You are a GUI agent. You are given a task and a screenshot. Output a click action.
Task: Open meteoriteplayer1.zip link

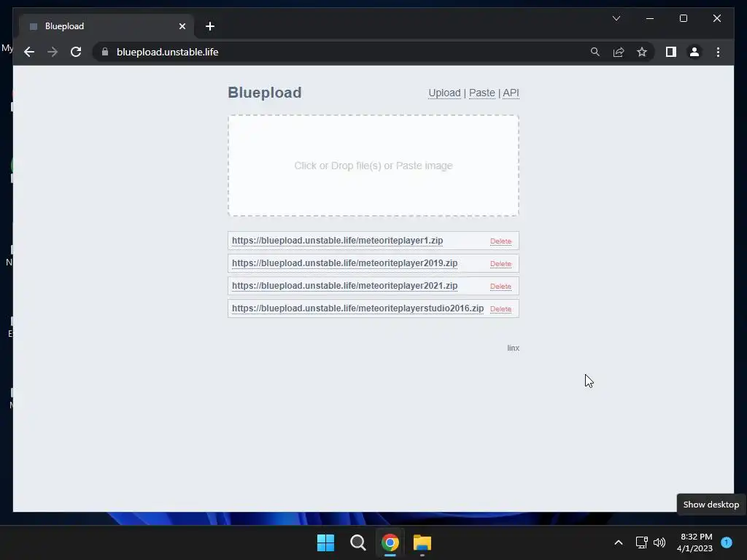(337, 241)
